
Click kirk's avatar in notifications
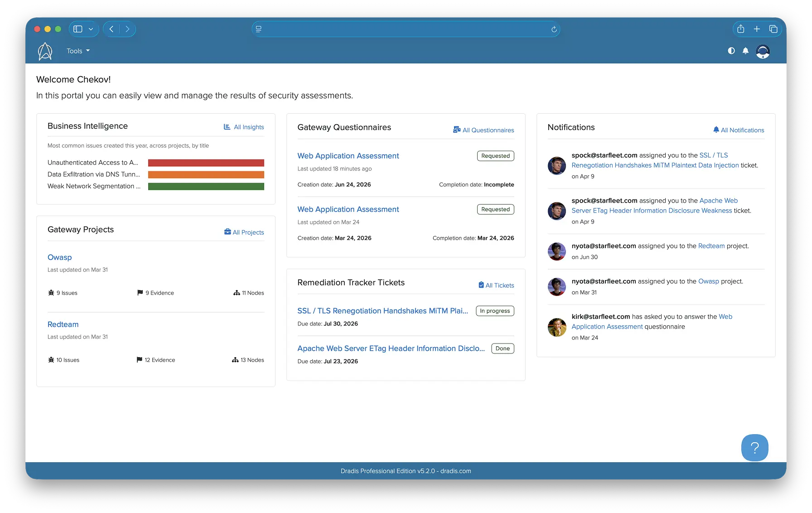(557, 327)
